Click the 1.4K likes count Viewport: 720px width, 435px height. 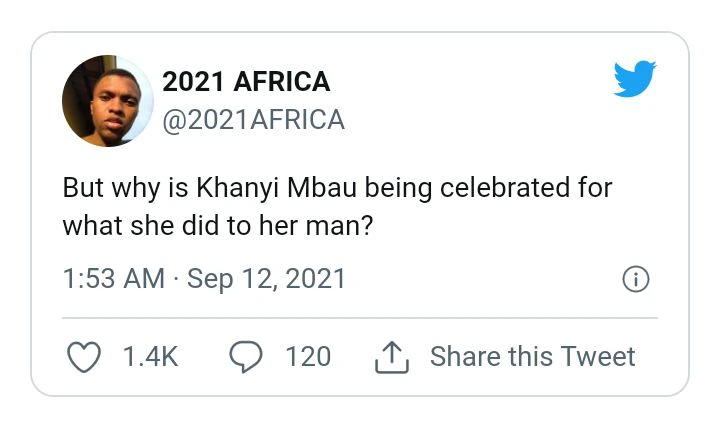(x=151, y=357)
